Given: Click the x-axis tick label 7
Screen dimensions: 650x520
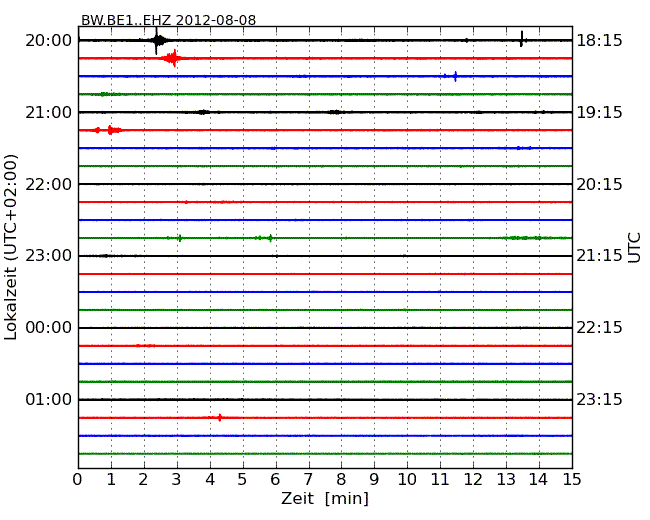Looking at the screenshot, I should point(308,479).
